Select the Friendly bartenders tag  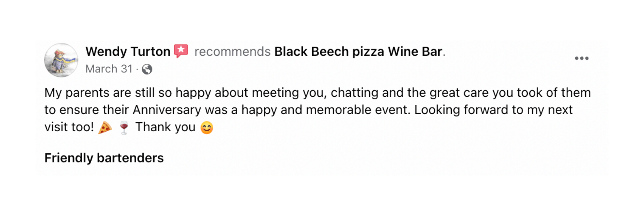[x=104, y=158]
